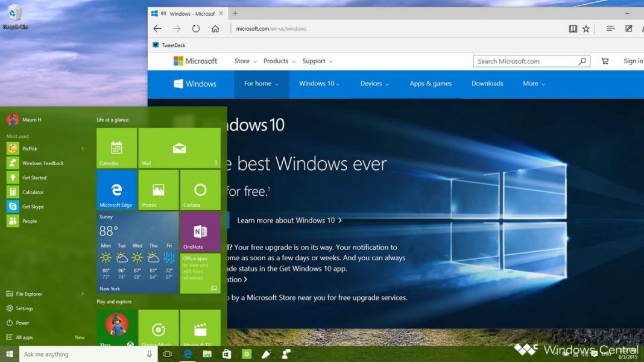Open the Cortana tile
This screenshot has width=644, height=362.
200,190
